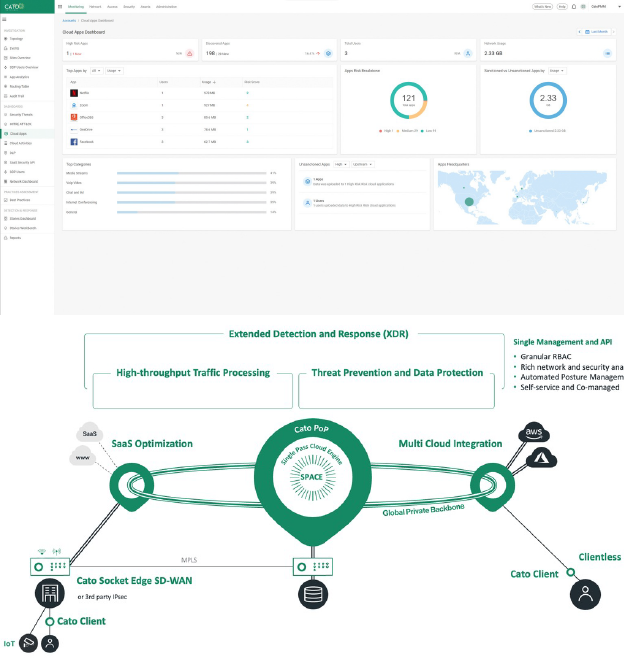Viewport: 624px width, 672px height.
Task: Open Topology in the sidebar
Action: (x=16, y=39)
